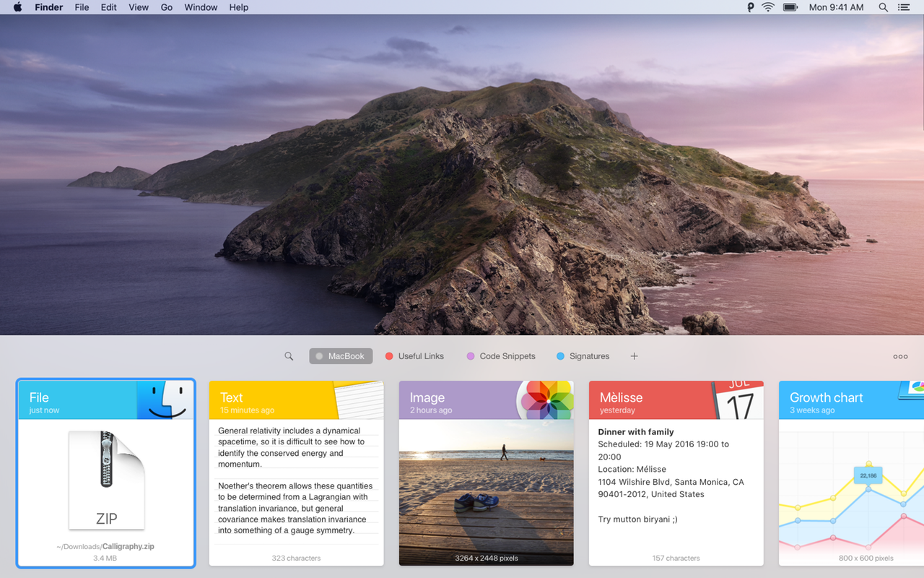Click the Paste app menu bar icon
Image resolution: width=924 pixels, height=578 pixels.
click(x=751, y=7)
